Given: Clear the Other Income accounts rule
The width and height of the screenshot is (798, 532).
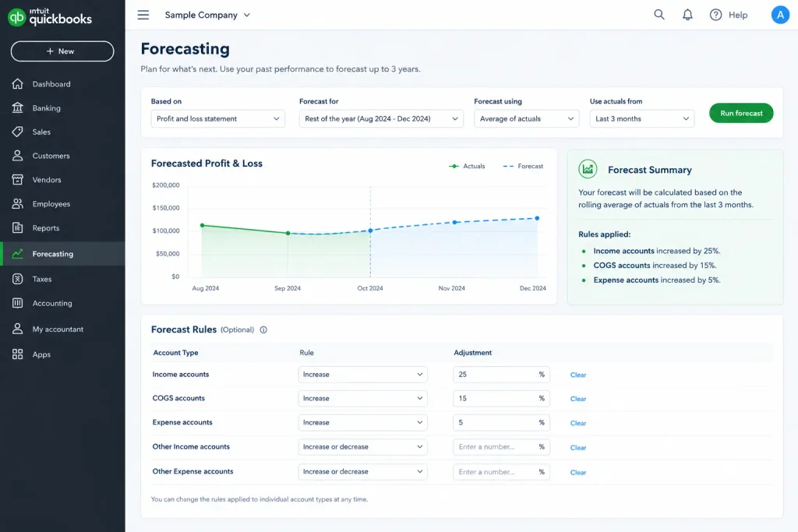Looking at the screenshot, I should pyautogui.click(x=578, y=448).
